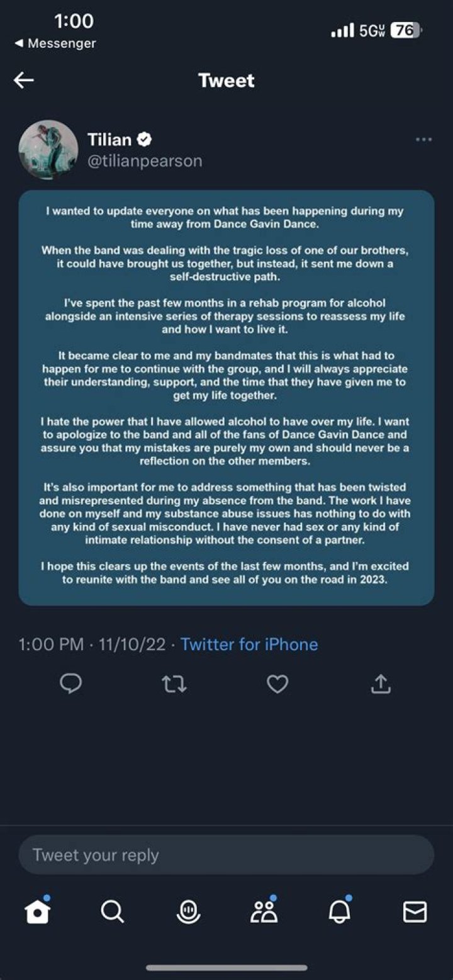
Task: Tap the 1:00 PM timestamp
Action: tap(51, 644)
